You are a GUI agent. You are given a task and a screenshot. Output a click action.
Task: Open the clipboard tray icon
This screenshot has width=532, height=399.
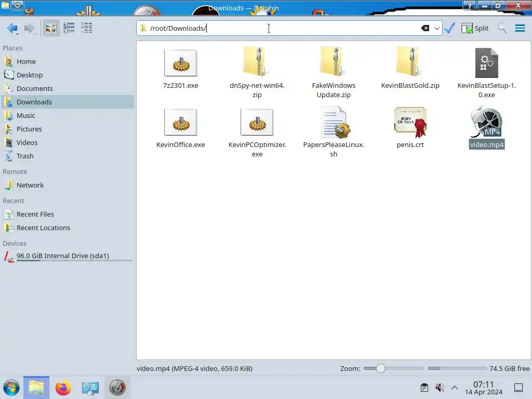(x=424, y=388)
